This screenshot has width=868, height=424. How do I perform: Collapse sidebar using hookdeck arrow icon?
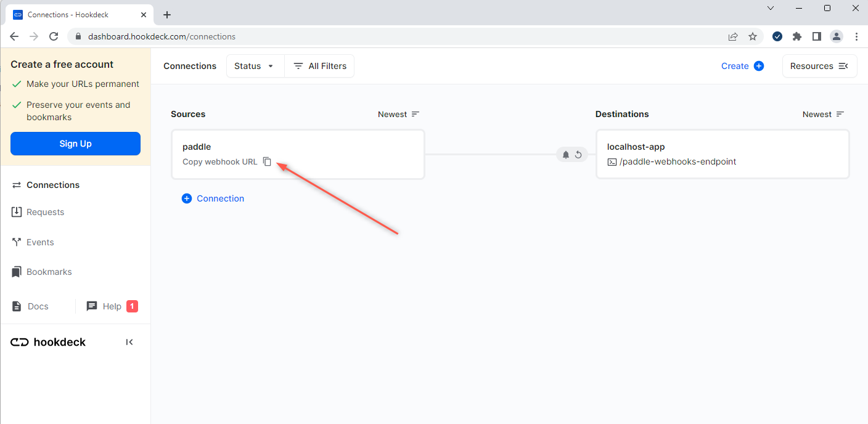click(x=129, y=342)
